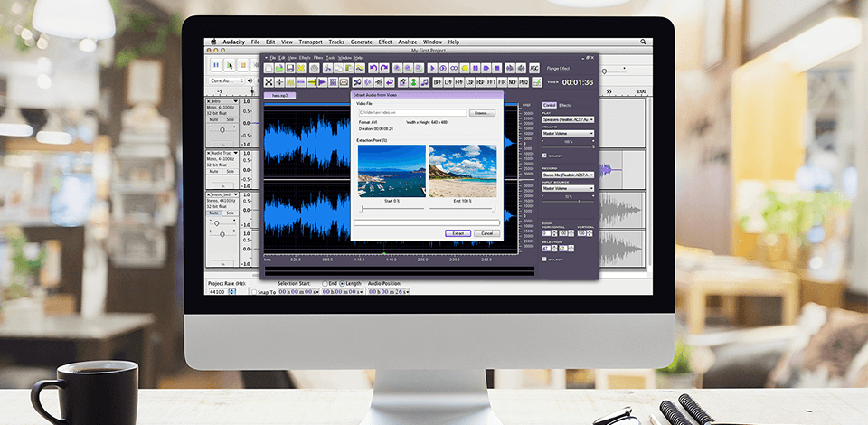Click the Input Source 72% volume slider
Image resolution: width=868 pixels, height=425 pixels.
pos(569,202)
